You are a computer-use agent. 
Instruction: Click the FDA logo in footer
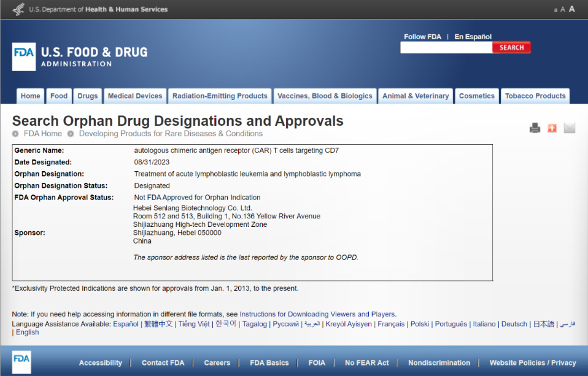(x=21, y=362)
